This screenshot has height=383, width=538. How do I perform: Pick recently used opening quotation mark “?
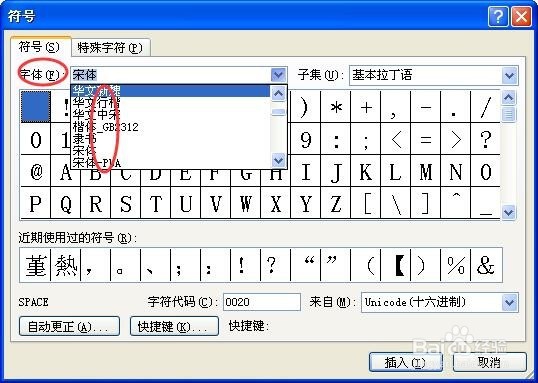pyautogui.click(x=306, y=265)
